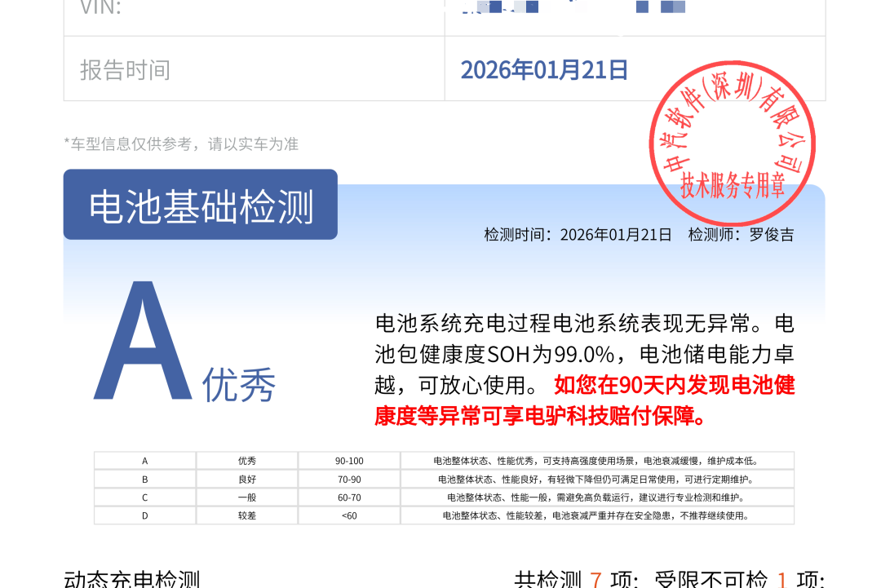This screenshot has height=588, width=881.
Task: Click the red 技术服务专用章 company seal
Action: click(x=732, y=144)
